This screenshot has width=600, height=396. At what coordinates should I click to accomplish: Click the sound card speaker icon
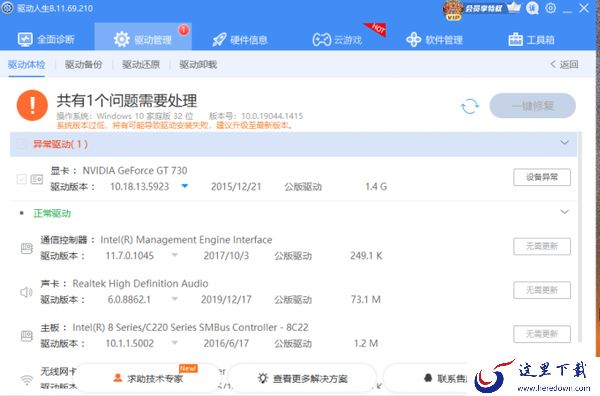(26, 292)
